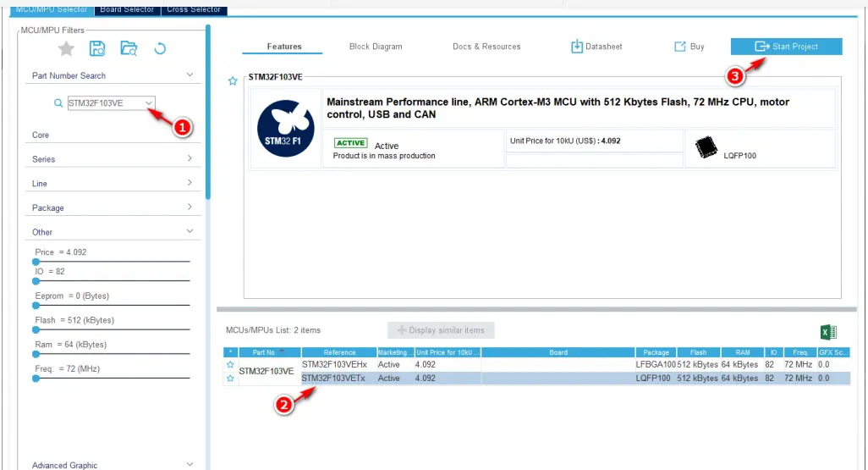Sort by the Freq. column header
The height and width of the screenshot is (470, 868).
coord(799,352)
